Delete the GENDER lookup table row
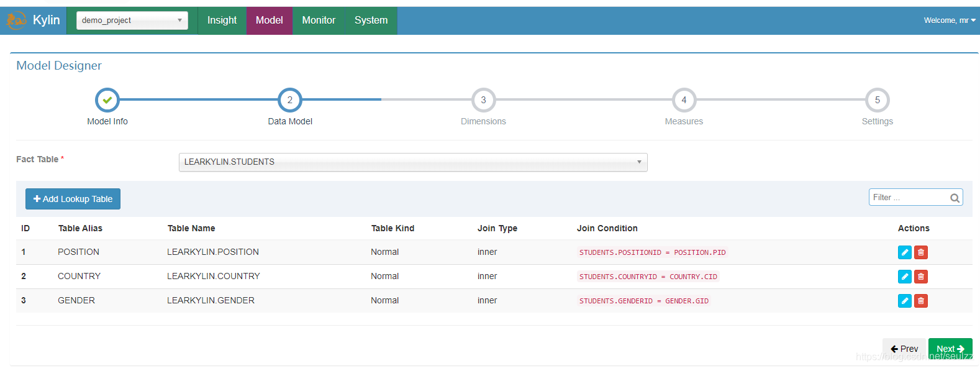The width and height of the screenshot is (980, 368). (921, 301)
